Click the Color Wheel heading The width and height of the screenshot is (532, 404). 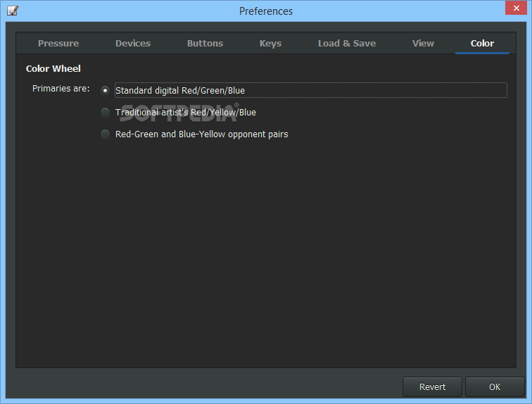(53, 69)
